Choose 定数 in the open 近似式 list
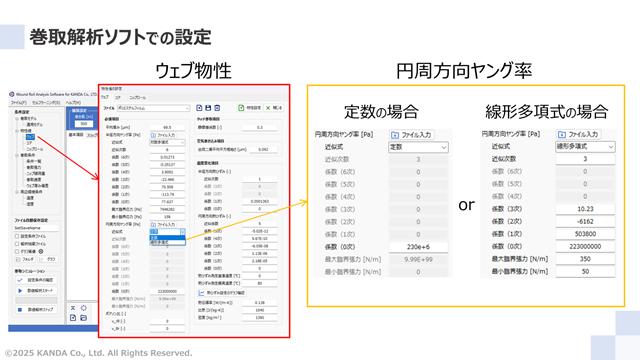This screenshot has height=360, width=640. point(167,238)
